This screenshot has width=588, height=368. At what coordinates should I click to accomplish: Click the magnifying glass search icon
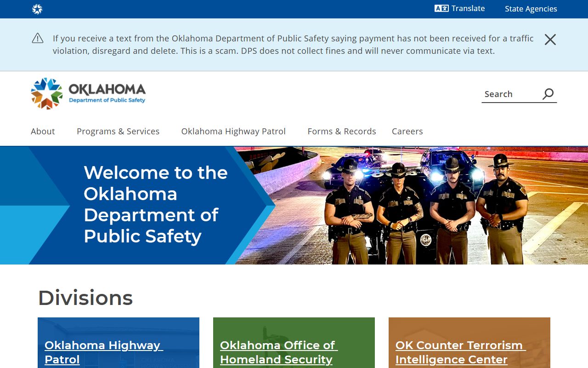[x=548, y=94]
